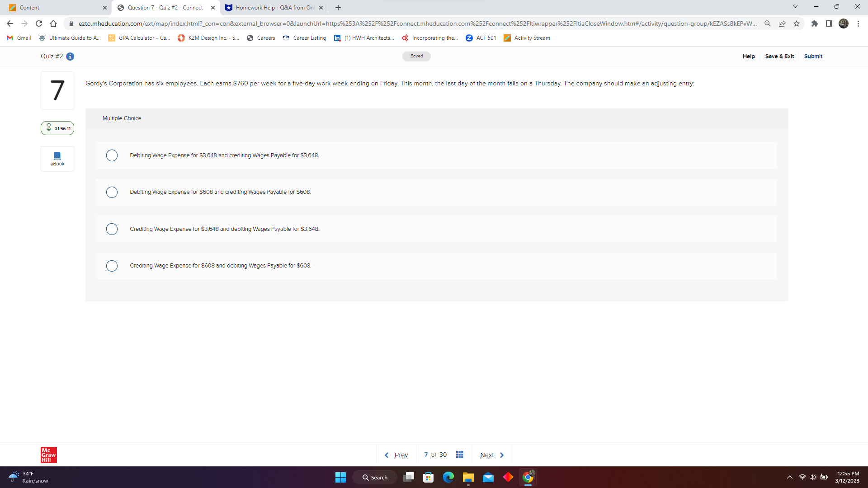The image size is (868, 488).
Task: Open the Chrome extensions puzzle icon
Action: [x=814, y=23]
